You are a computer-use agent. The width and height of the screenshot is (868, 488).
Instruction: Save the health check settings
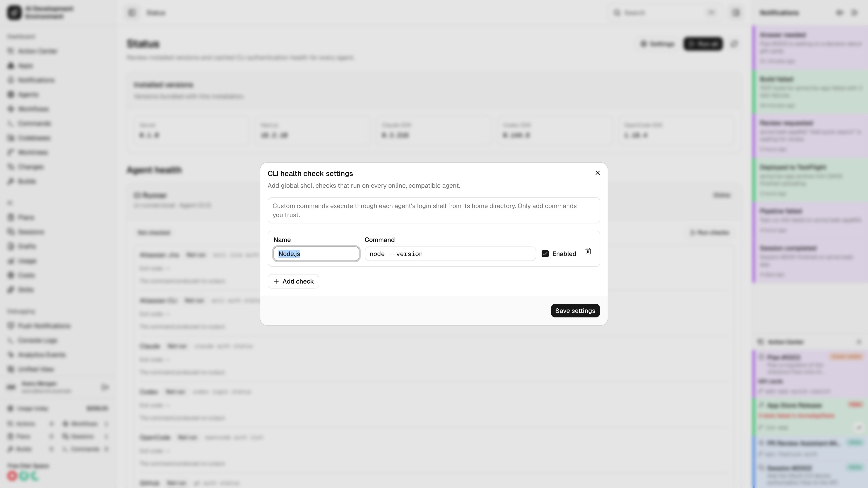pyautogui.click(x=575, y=310)
